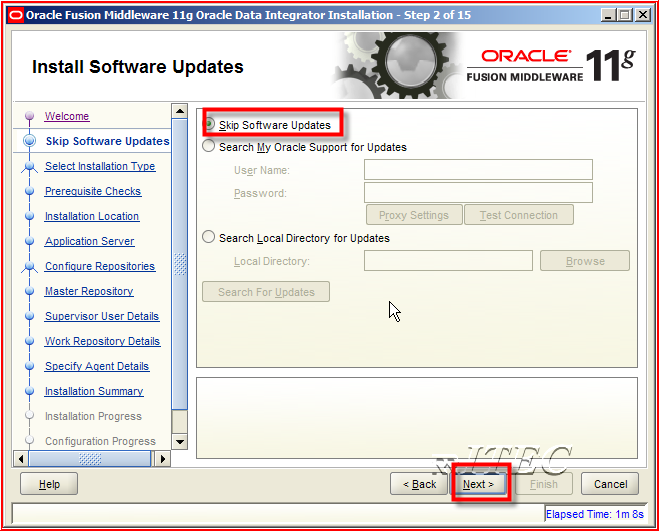Click the Installation Progress step label
The height and width of the screenshot is (531, 659).
93,416
